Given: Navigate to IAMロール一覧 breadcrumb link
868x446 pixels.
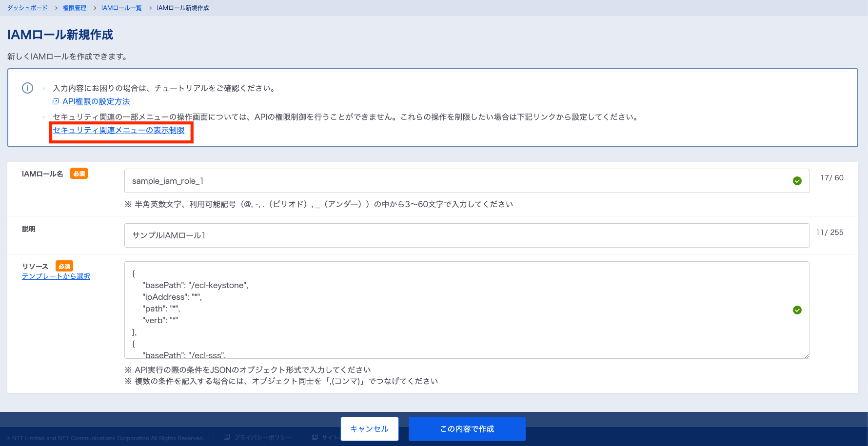Looking at the screenshot, I should pyautogui.click(x=122, y=8).
